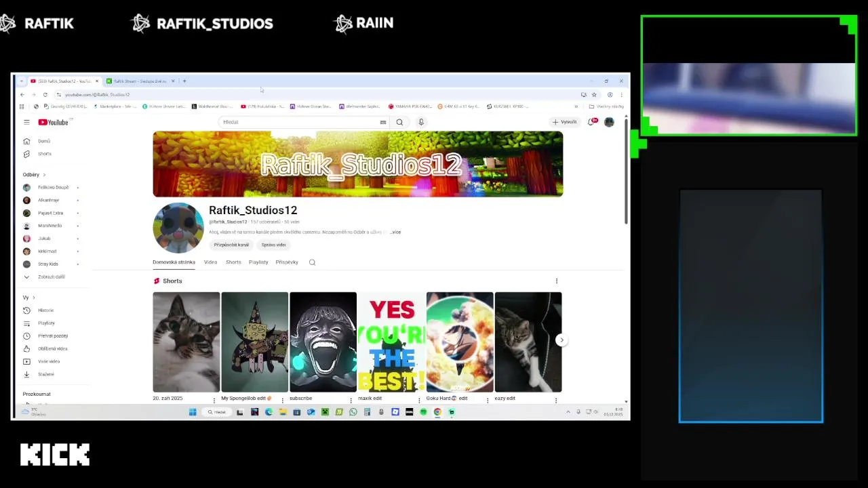868x488 pixels.
Task: Open Windows taskbar search box
Action: click(217, 412)
